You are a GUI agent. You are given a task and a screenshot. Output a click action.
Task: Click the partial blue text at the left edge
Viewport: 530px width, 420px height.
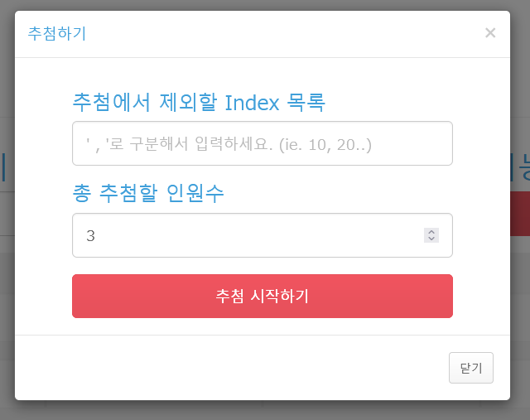click(x=3, y=167)
